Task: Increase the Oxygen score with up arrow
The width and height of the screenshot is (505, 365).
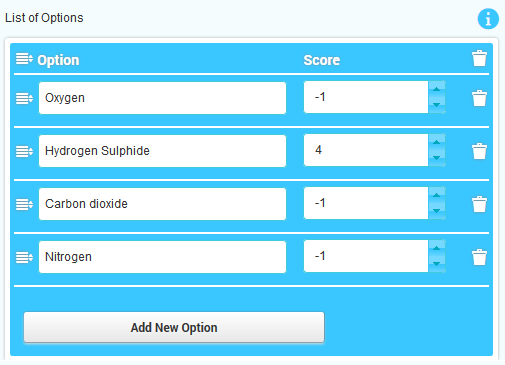Action: coord(436,89)
